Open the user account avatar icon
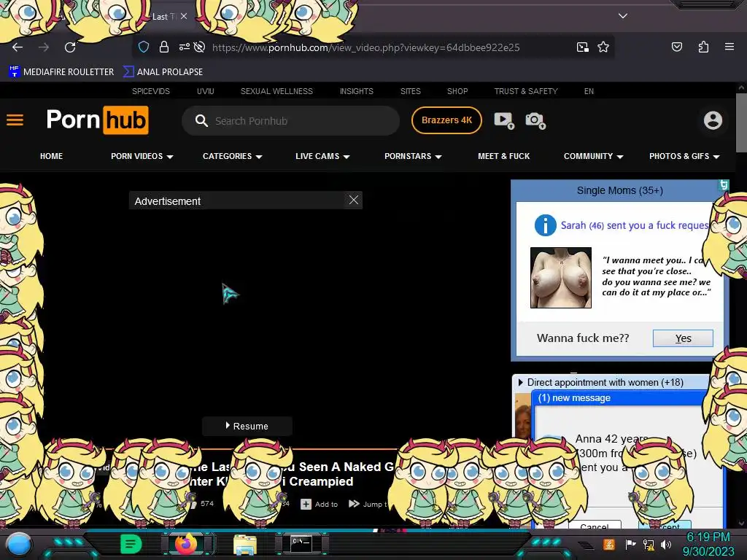 click(x=713, y=120)
